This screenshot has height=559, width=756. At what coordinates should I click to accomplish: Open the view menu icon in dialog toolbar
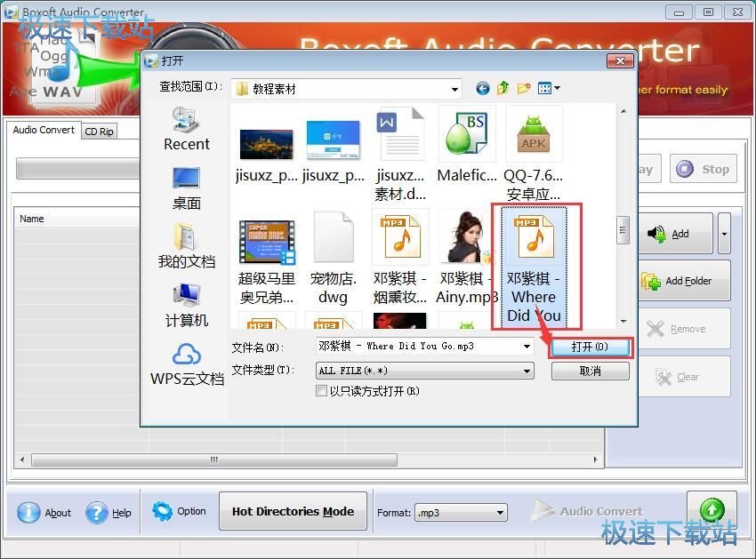tap(549, 88)
